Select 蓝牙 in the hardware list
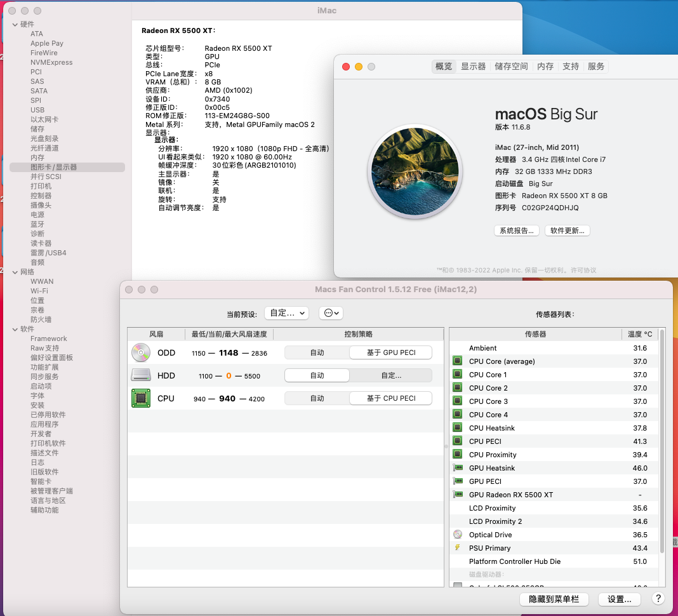The height and width of the screenshot is (616, 678). (x=37, y=224)
